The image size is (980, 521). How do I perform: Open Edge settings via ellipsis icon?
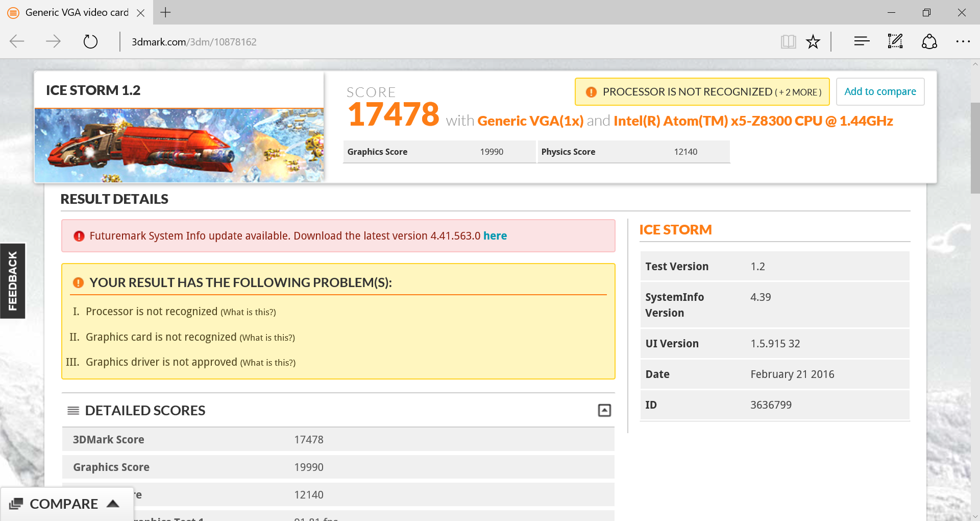[x=963, y=41]
